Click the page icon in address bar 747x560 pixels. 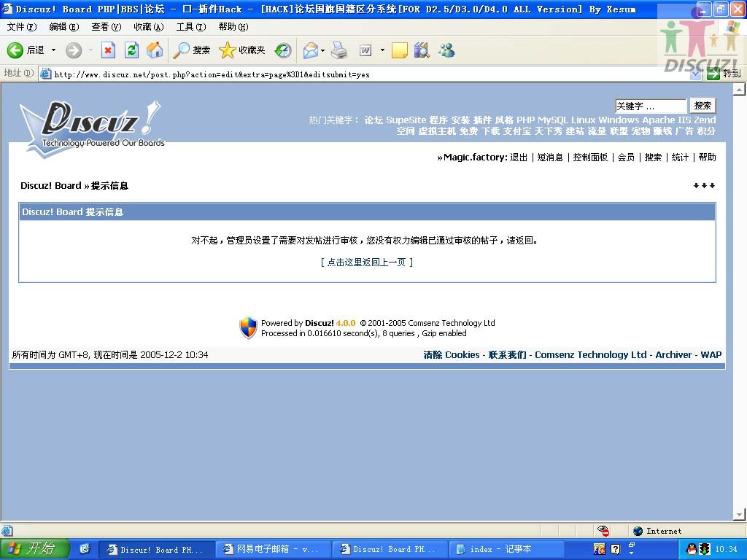pos(45,74)
